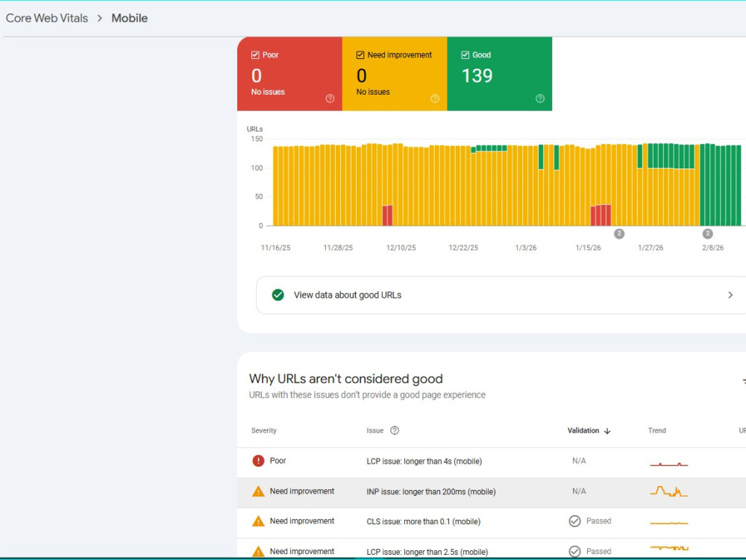Click Passed label on CLS issue row
The width and height of the screenshot is (746, 560).
(598, 521)
